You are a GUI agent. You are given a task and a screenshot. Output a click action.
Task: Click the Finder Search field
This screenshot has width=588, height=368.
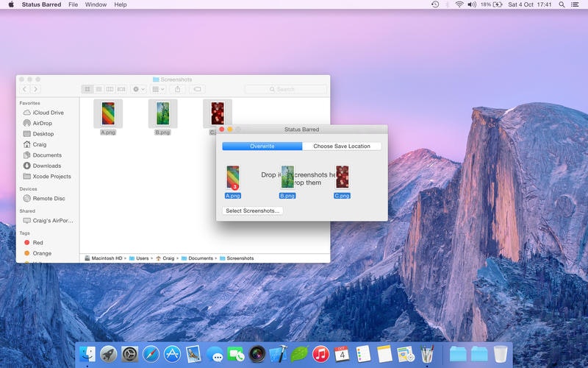click(x=285, y=89)
